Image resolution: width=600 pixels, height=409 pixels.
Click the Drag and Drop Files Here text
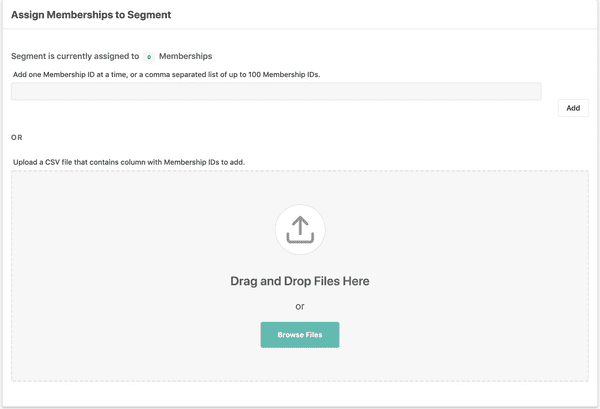click(300, 281)
